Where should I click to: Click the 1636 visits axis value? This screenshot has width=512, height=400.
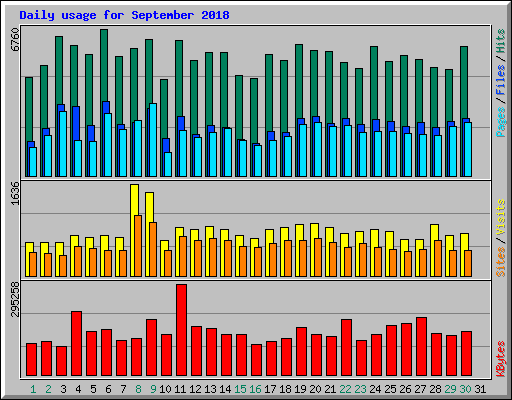[x=15, y=193]
